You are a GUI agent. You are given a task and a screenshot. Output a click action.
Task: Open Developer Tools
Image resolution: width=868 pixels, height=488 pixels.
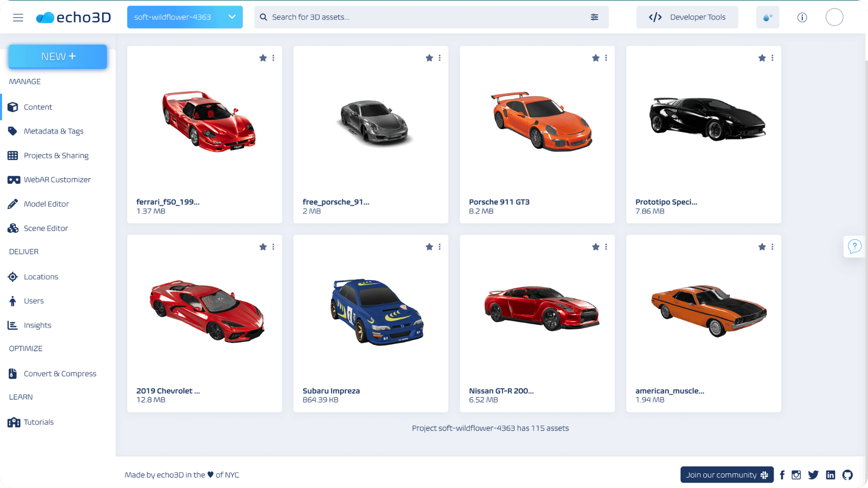click(x=687, y=17)
